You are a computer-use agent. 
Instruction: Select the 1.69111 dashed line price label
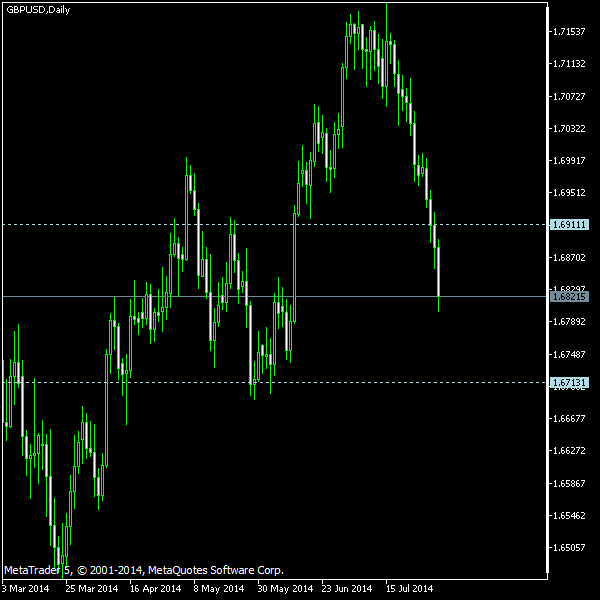[x=569, y=225]
